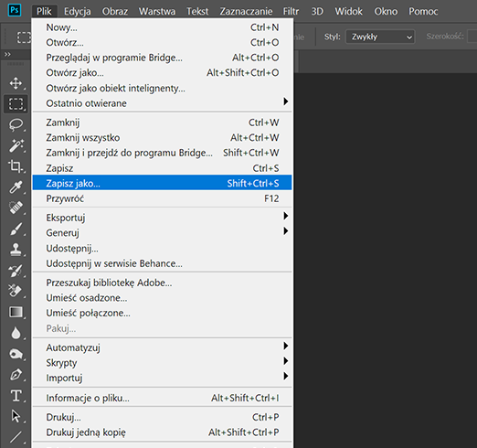Choose Zamknij i przejdź do programu Bridge...
477x448 pixels.
(162, 153)
